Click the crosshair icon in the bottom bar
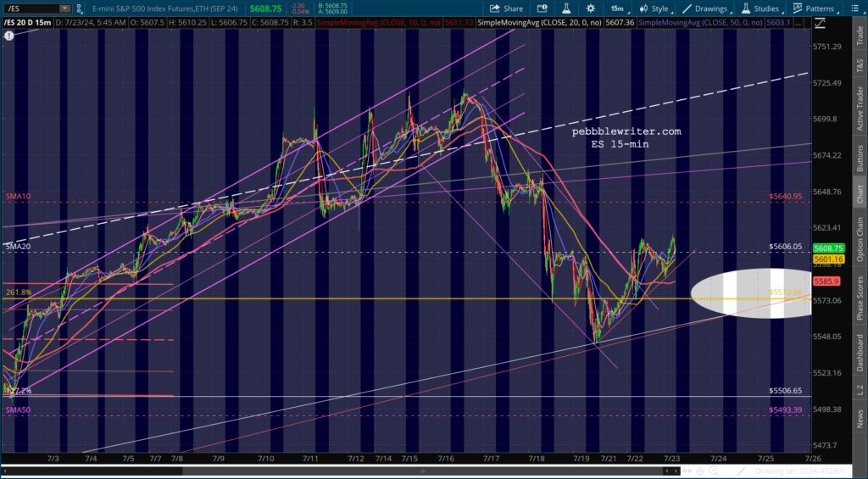 click(699, 471)
